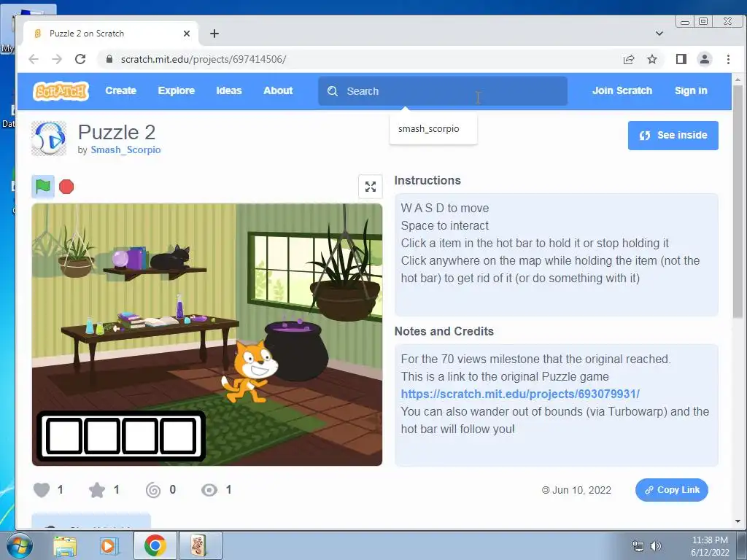Click the remix spiral icon
The height and width of the screenshot is (560, 747).
153,489
